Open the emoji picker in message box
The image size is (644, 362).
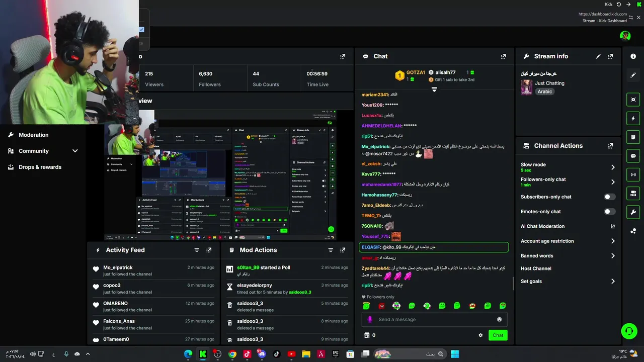(499, 319)
